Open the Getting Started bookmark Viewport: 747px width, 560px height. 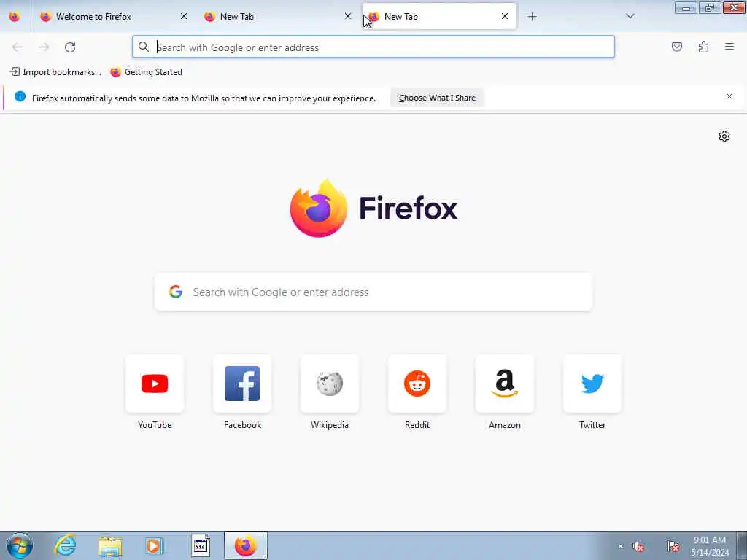pos(146,72)
